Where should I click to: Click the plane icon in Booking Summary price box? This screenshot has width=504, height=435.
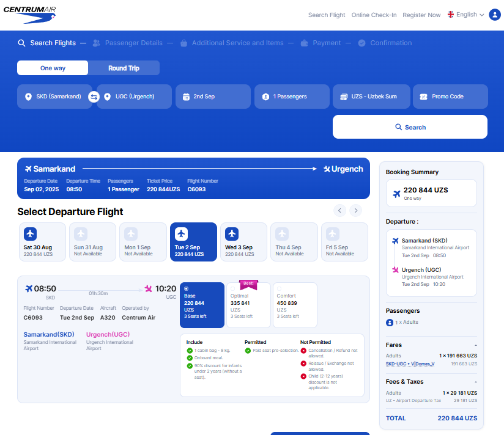point(396,194)
